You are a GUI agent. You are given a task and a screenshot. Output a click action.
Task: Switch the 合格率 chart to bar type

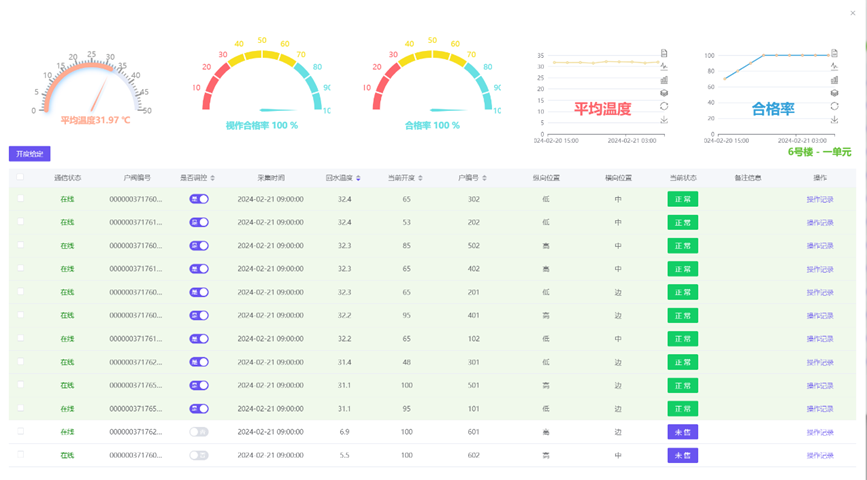point(834,80)
